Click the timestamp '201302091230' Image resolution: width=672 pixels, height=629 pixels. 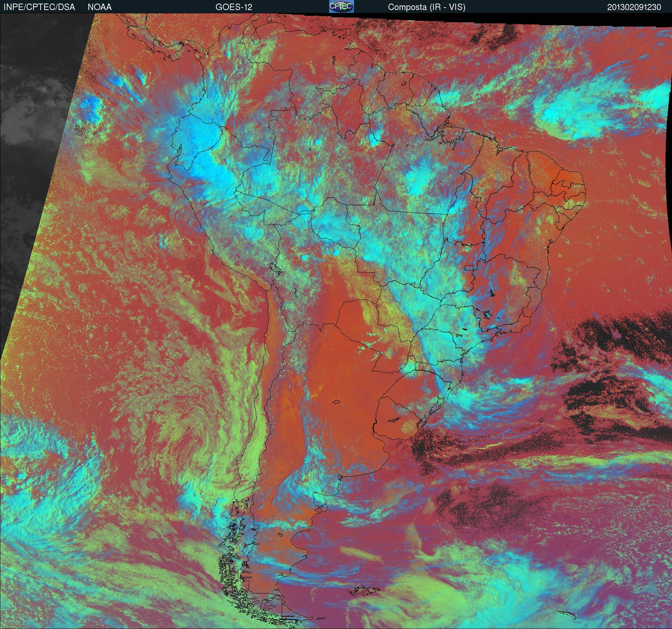click(634, 7)
